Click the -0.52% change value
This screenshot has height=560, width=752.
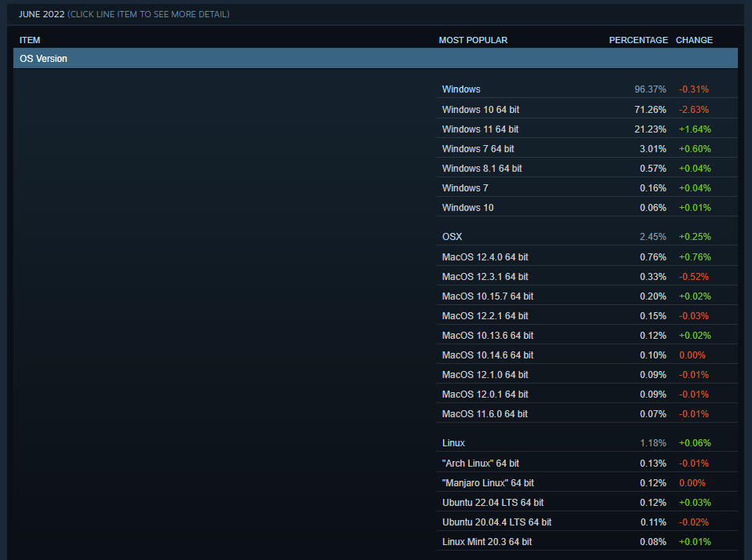click(x=693, y=276)
